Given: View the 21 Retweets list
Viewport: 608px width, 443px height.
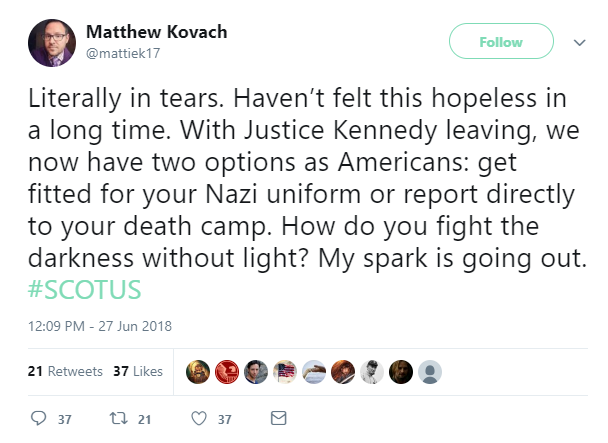Looking at the screenshot, I should (65, 371).
